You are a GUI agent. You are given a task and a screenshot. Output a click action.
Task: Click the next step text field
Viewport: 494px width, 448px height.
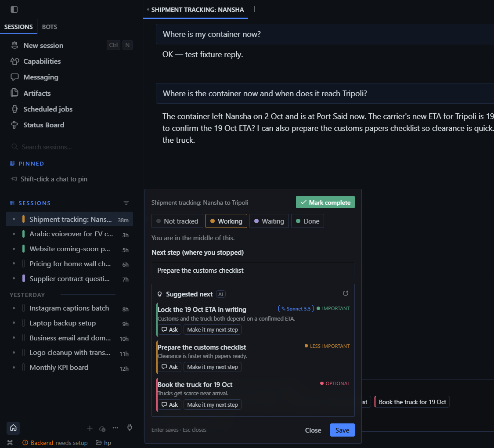pyautogui.click(x=253, y=270)
